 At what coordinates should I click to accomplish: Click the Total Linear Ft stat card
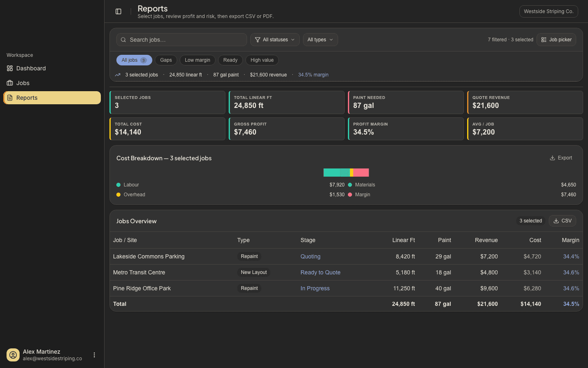287,102
